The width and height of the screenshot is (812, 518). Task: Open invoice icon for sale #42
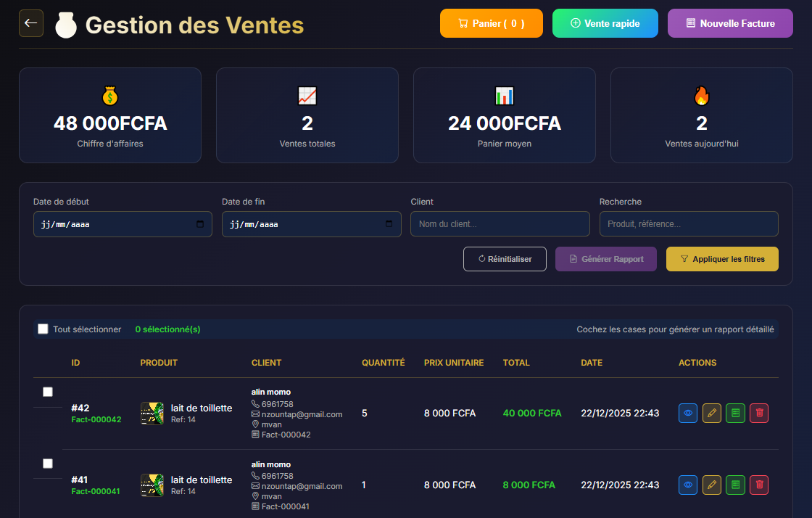point(735,414)
